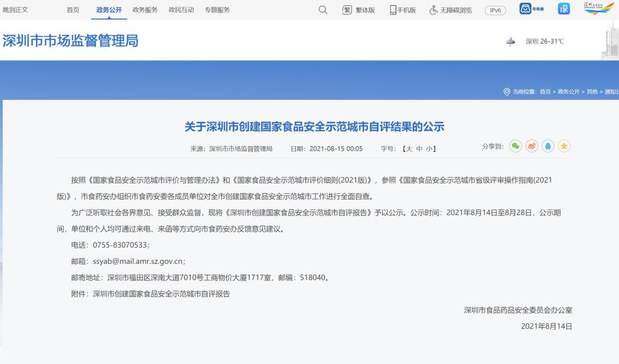Click the weather cloud icon
Screen dimensions: 619x364
click(511, 41)
